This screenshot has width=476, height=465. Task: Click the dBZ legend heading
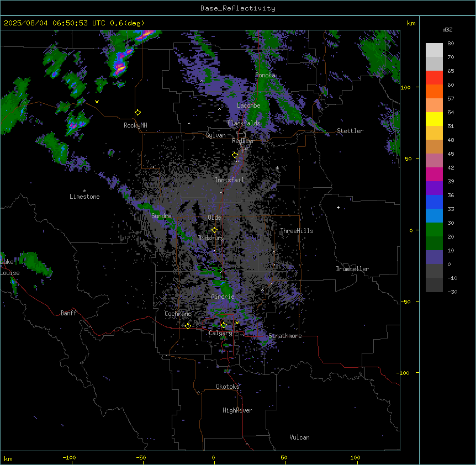(x=447, y=30)
